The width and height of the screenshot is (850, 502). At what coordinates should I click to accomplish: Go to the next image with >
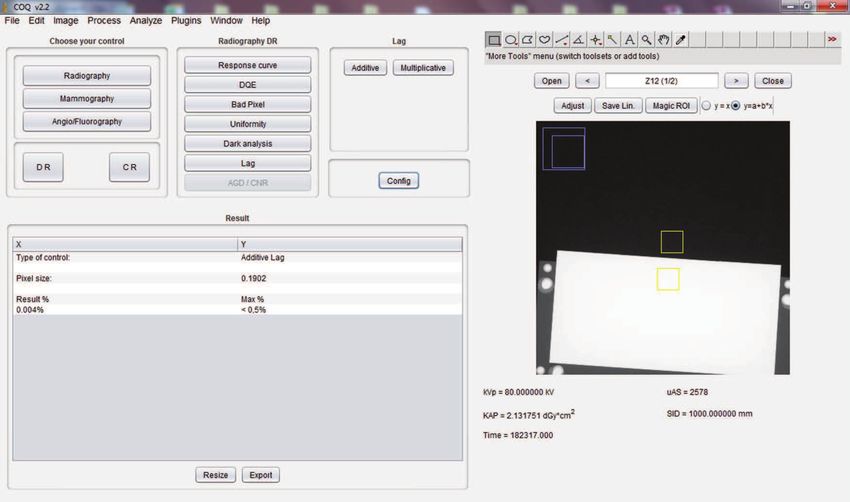click(736, 81)
